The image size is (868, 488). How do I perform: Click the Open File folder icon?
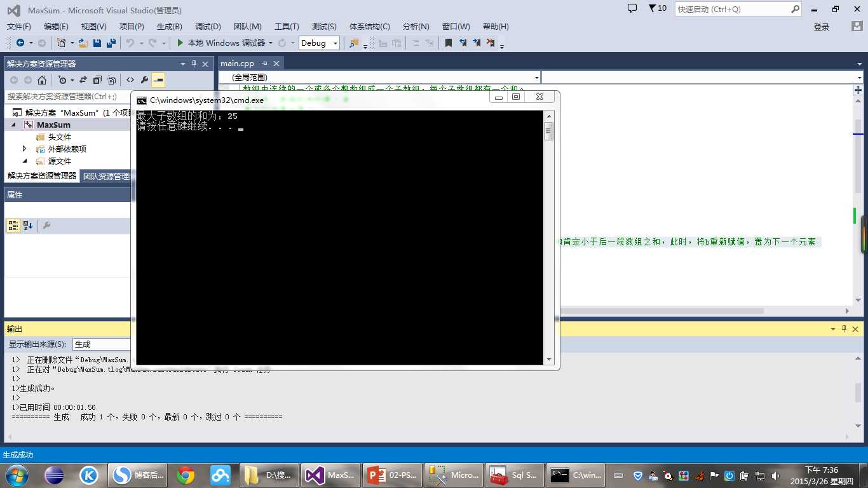[83, 43]
